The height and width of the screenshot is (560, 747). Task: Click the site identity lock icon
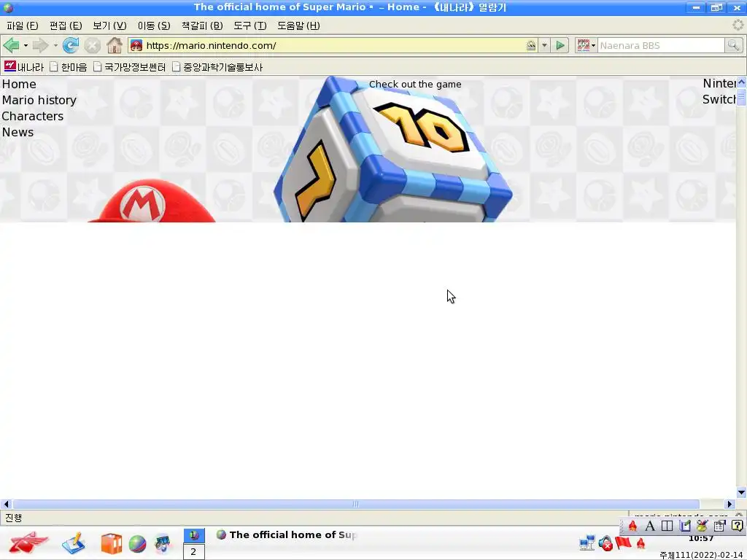[x=531, y=46]
